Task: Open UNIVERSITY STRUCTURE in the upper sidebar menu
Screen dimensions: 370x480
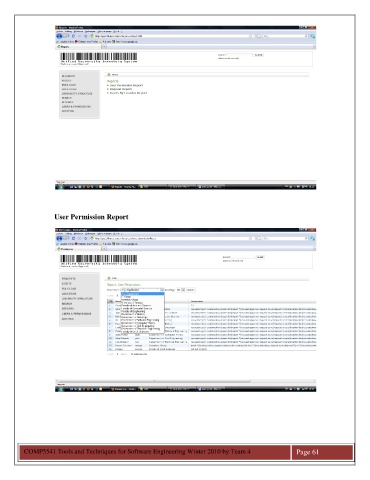Action: click(x=77, y=94)
